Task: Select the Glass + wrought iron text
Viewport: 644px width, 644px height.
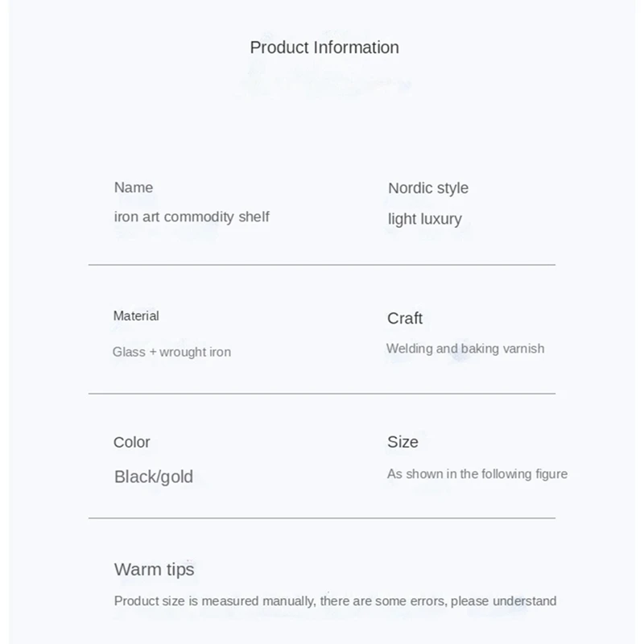Action: coord(171,352)
